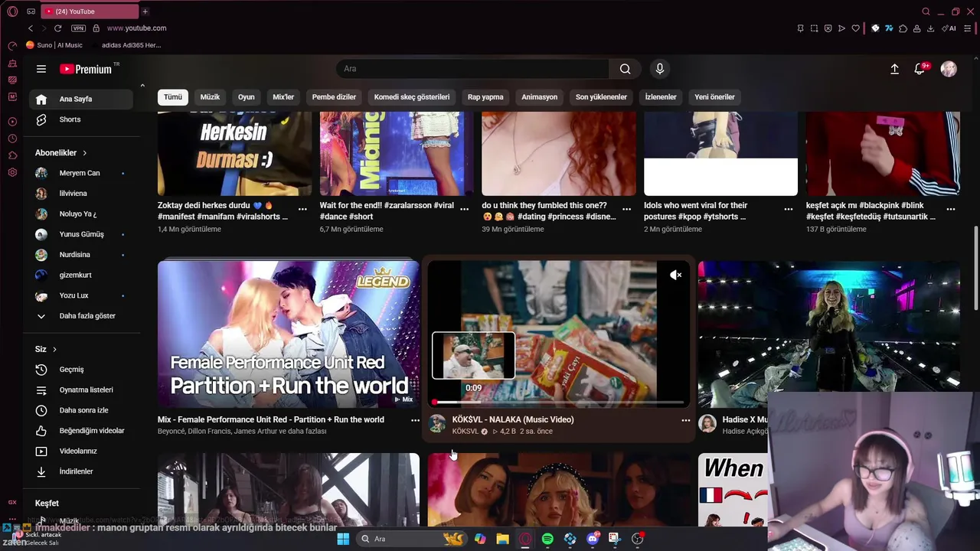Seek on the NALAKA preview progress bar
The width and height of the screenshot is (980, 551).
[559, 402]
